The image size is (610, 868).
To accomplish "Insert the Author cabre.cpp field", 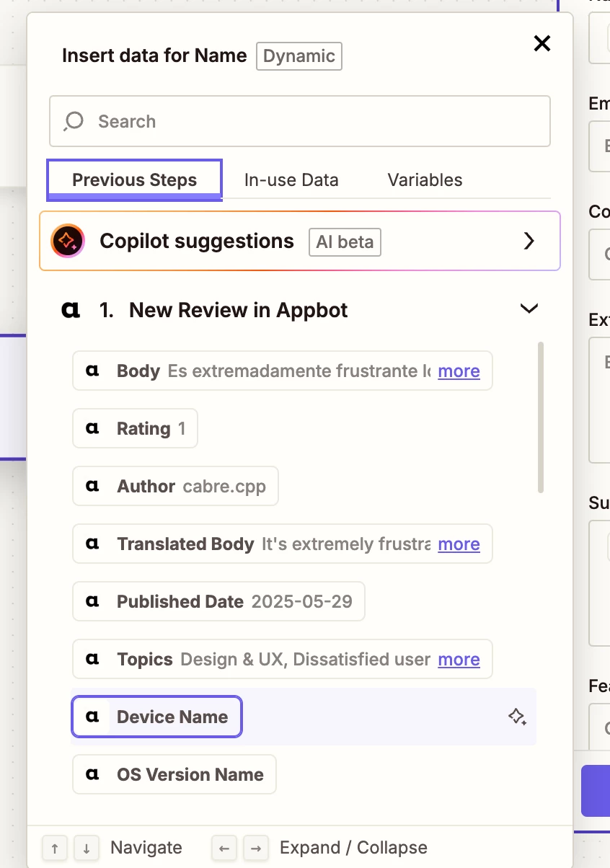I will pos(176,486).
